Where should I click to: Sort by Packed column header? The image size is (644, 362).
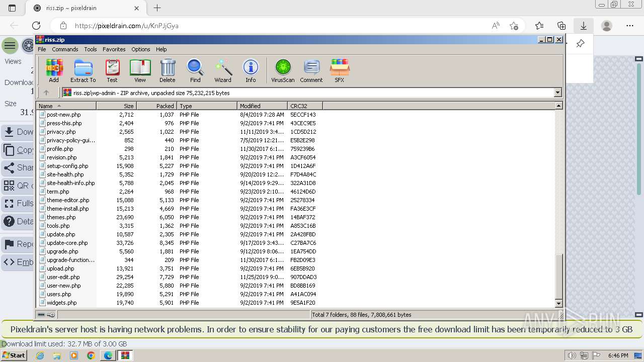coord(156,106)
